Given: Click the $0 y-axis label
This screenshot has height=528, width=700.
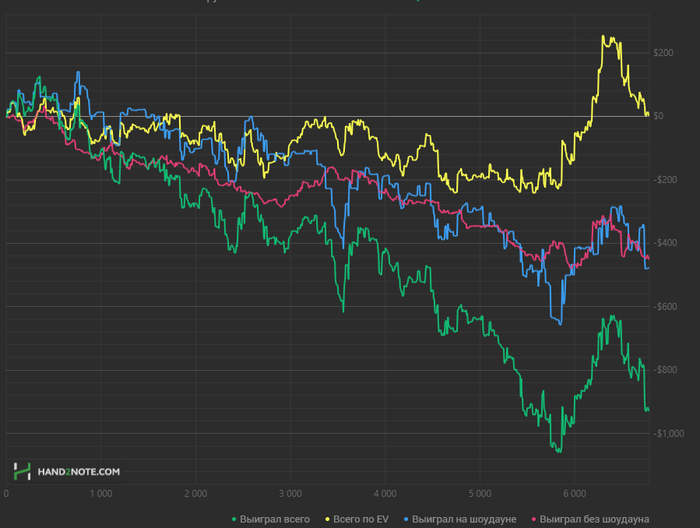Looking at the screenshot, I should [x=658, y=116].
